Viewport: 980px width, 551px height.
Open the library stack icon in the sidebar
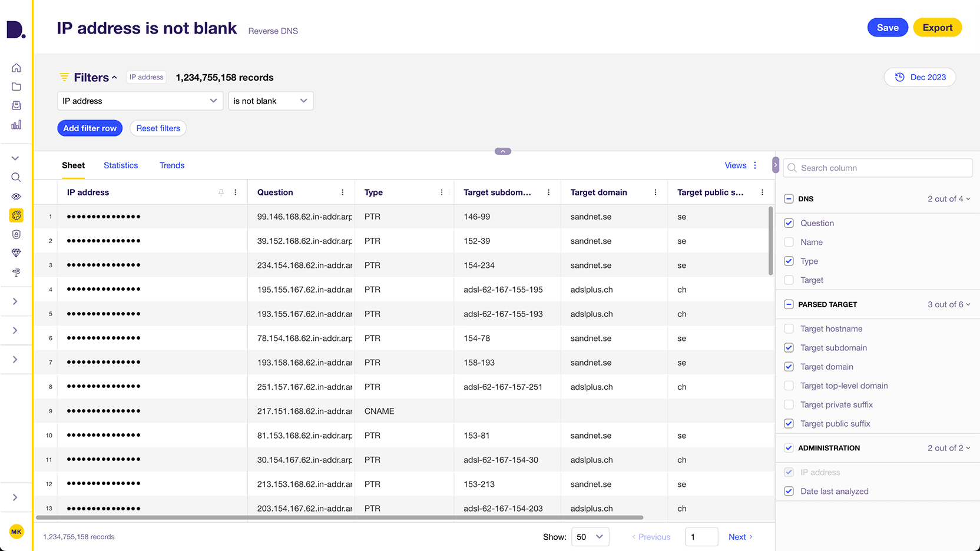16,105
